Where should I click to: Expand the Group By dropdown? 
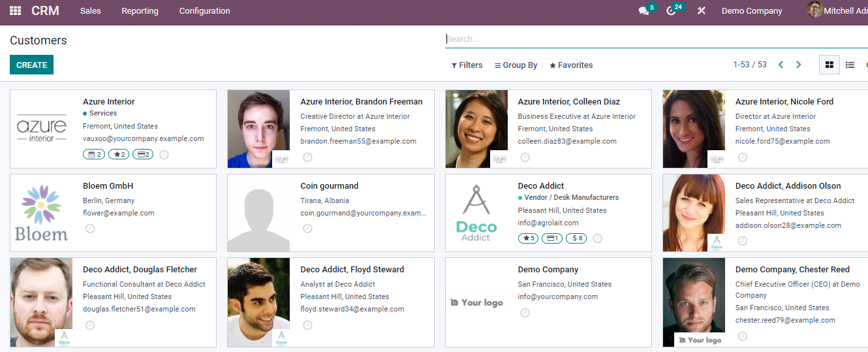point(516,65)
